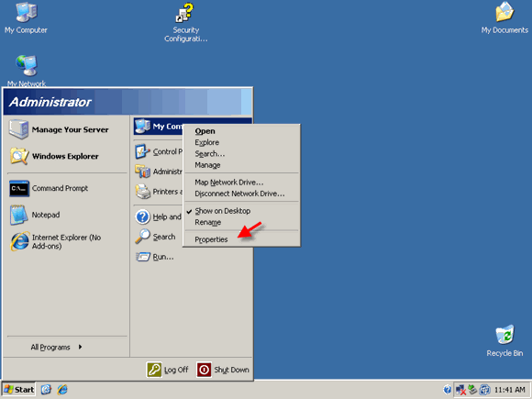This screenshot has height=399, width=532.
Task: Choose Rename in context menu
Action: click(241, 222)
